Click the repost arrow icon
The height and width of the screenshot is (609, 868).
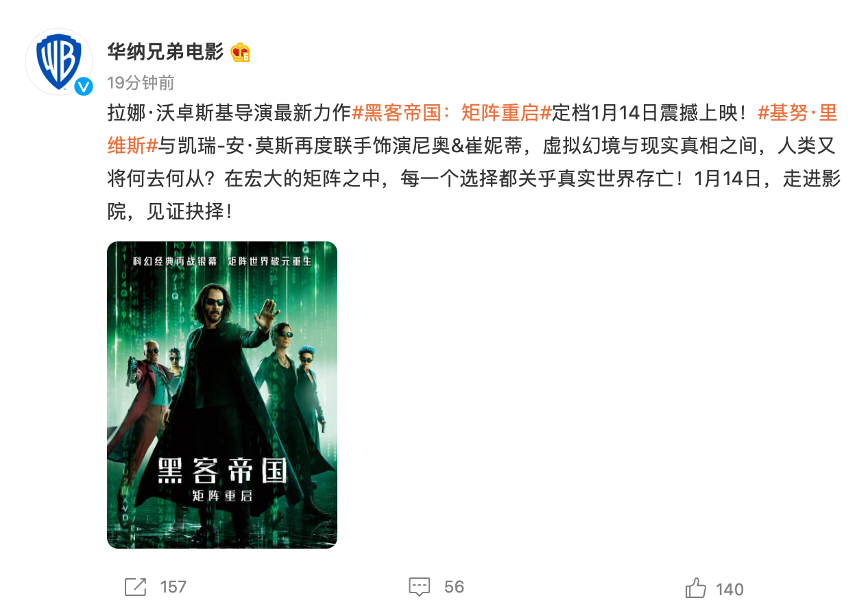pyautogui.click(x=135, y=587)
